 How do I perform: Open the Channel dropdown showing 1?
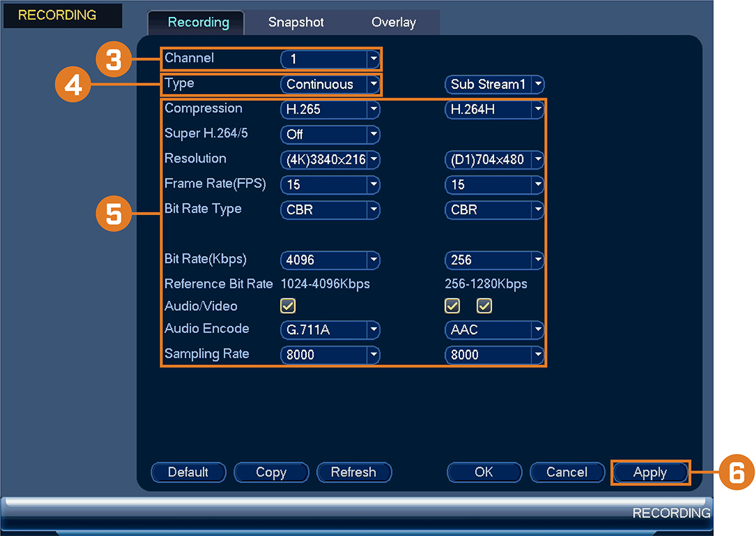330,59
